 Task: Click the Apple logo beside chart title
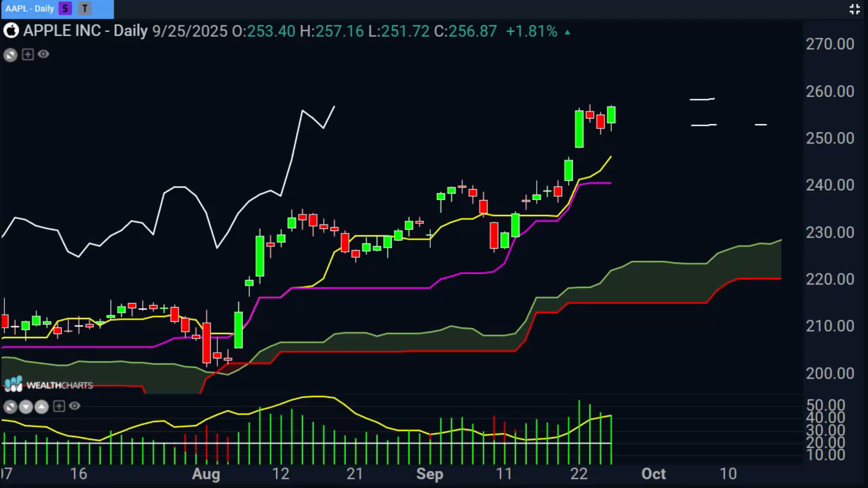[x=11, y=31]
